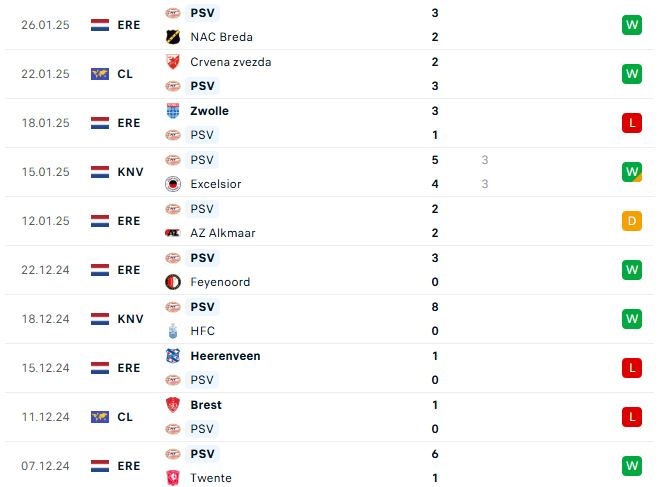The width and height of the screenshot is (663, 487).
Task: Click the Netherlands flag on 26.01.25 row
Action: (100, 25)
